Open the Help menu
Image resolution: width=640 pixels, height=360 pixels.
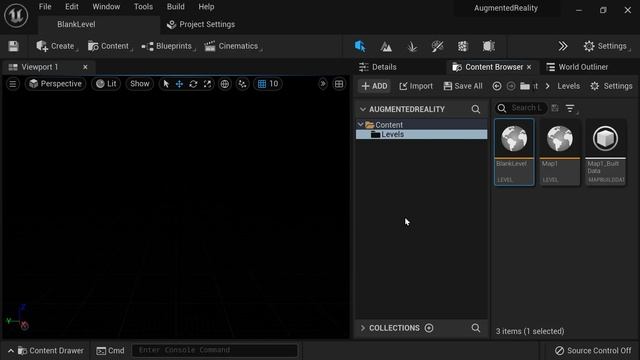[x=206, y=7]
